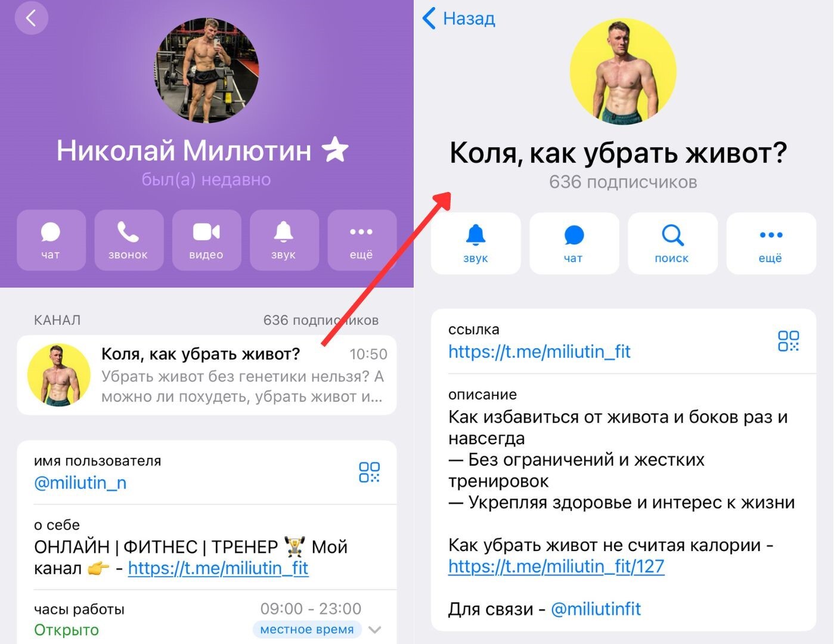Open the miliutin_fit/127 post link
The height and width of the screenshot is (644, 834).
click(x=556, y=566)
